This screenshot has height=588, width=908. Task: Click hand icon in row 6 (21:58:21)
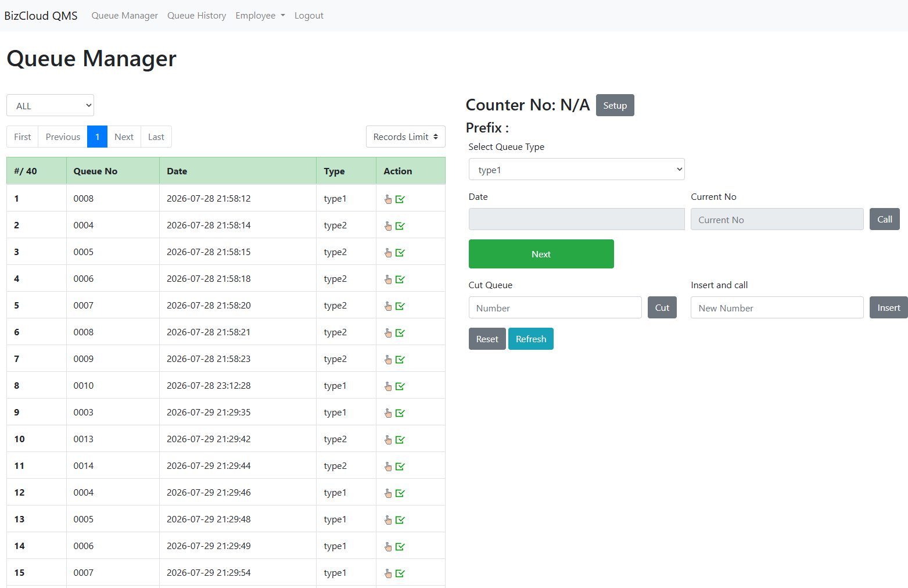coord(388,333)
